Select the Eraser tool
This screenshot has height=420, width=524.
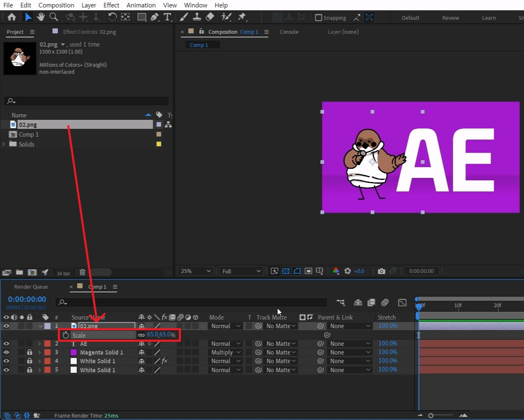click(210, 17)
